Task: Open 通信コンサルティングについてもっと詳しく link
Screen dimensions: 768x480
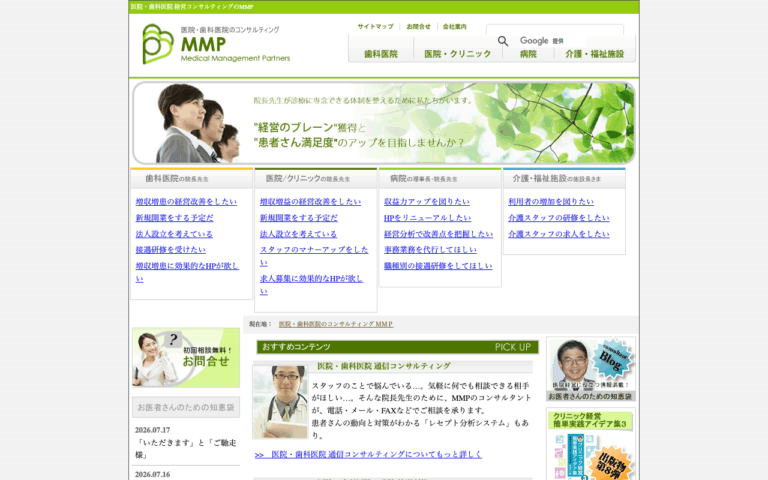Action: tap(368, 455)
